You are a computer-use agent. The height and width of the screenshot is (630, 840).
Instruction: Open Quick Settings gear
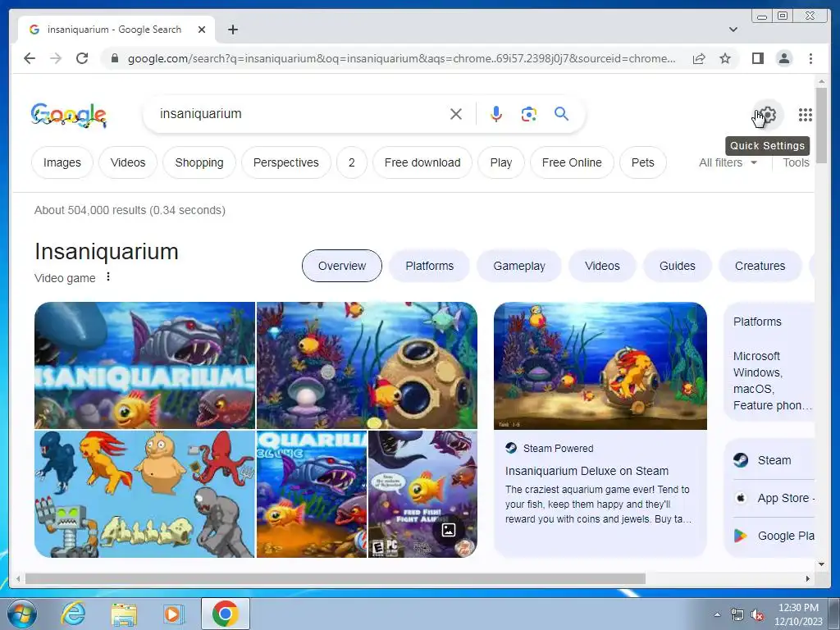[x=768, y=115]
